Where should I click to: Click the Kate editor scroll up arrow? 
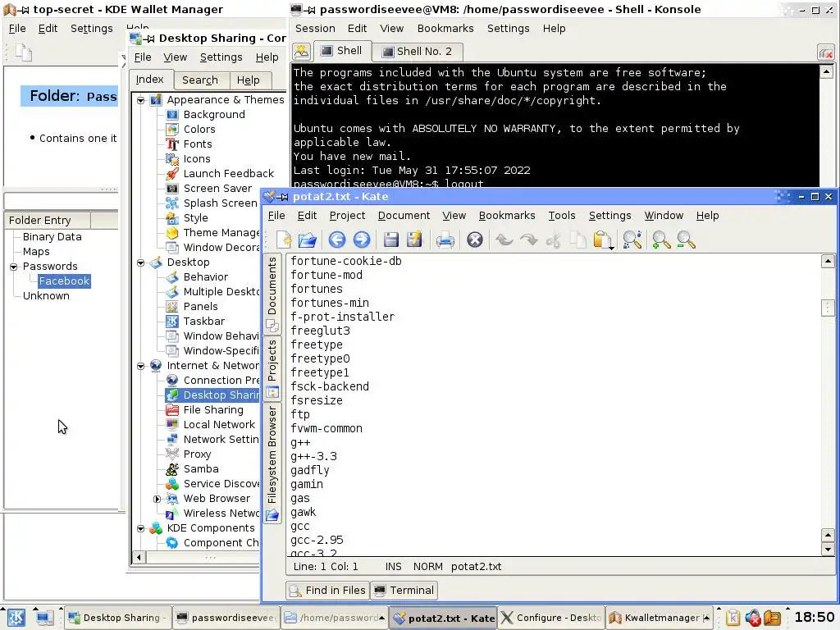[828, 262]
